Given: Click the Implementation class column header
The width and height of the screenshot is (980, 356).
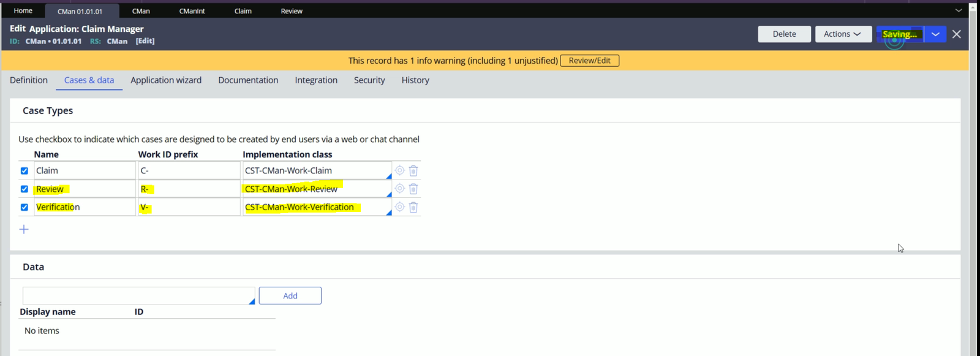Looking at the screenshot, I should [x=287, y=154].
